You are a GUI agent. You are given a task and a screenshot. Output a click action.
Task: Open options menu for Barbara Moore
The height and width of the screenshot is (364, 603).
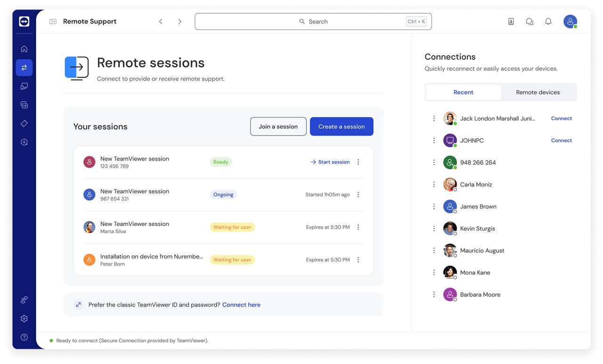pyautogui.click(x=434, y=294)
